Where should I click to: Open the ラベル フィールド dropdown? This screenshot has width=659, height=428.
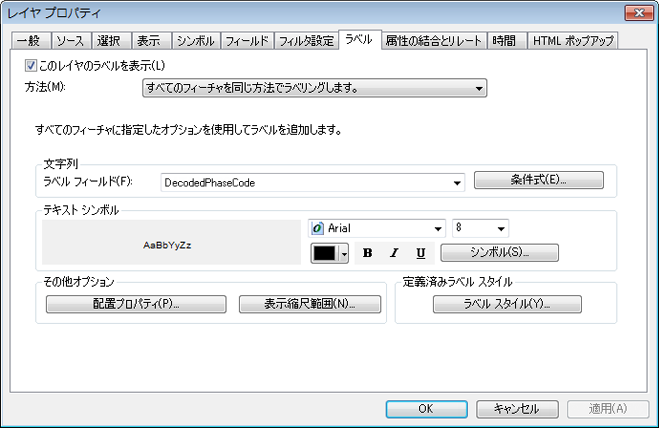point(313,182)
